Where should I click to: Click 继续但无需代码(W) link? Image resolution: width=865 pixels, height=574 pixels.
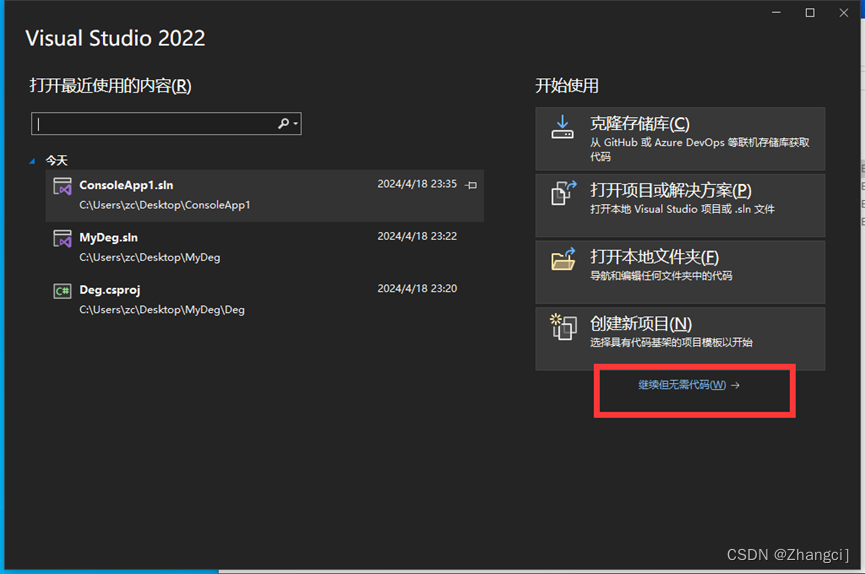tap(688, 385)
